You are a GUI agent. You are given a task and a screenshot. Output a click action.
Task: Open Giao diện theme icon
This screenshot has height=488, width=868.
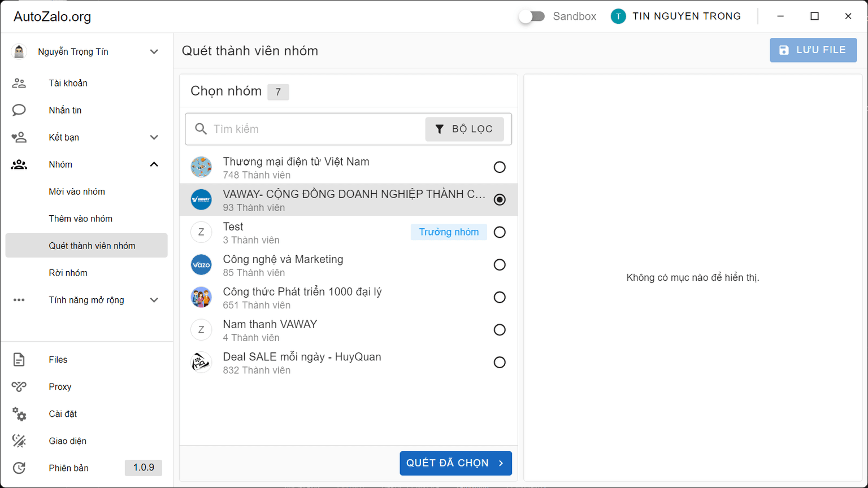coord(19,441)
